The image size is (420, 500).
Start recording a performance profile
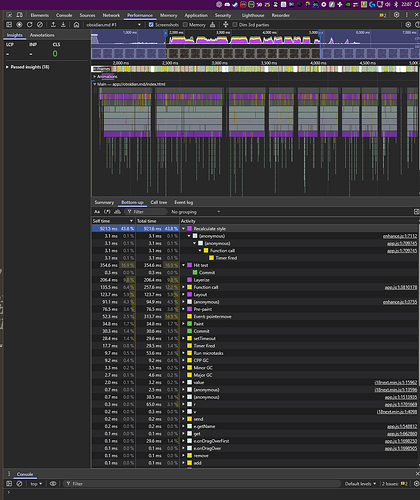(x=19, y=25)
